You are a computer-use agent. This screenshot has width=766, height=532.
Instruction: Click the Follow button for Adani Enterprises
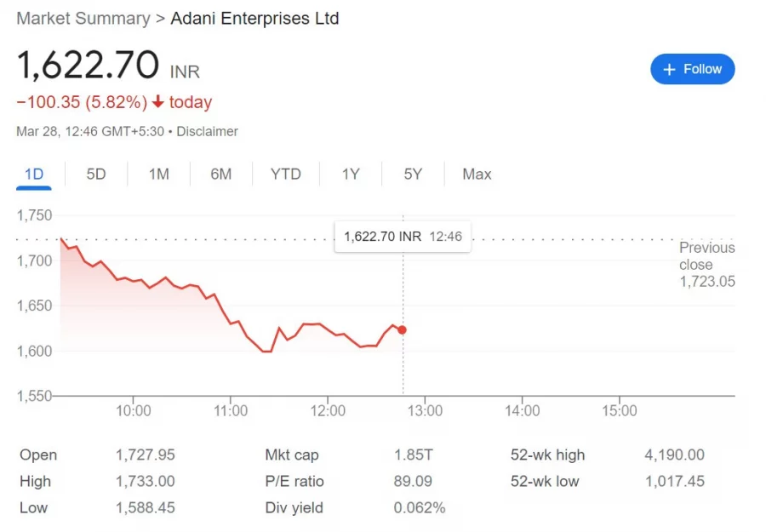click(x=693, y=69)
